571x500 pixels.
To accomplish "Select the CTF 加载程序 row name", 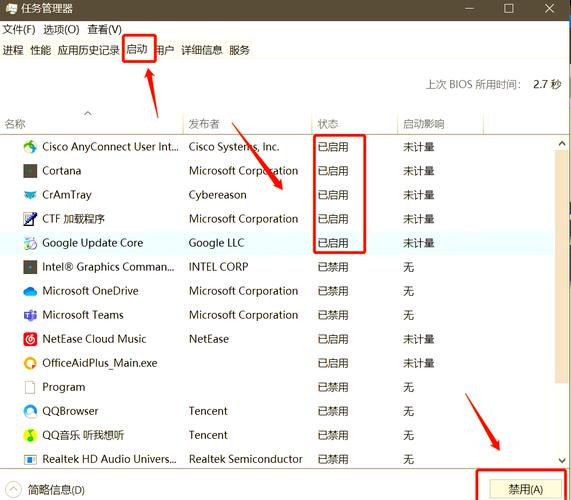I will click(73, 219).
